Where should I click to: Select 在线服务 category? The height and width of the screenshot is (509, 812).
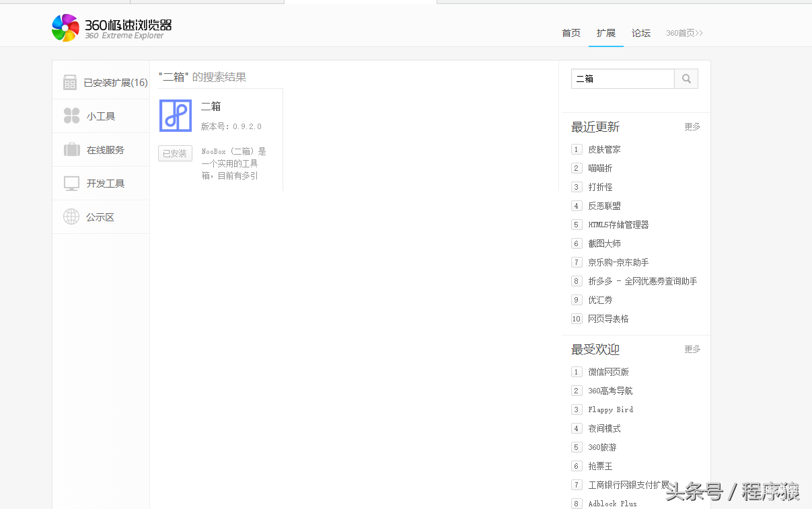(106, 150)
